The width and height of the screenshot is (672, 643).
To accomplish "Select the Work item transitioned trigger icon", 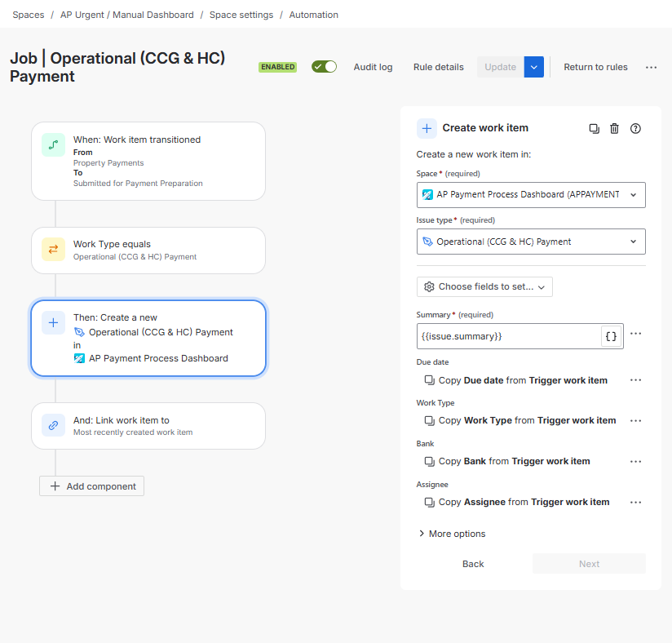I will (x=54, y=145).
